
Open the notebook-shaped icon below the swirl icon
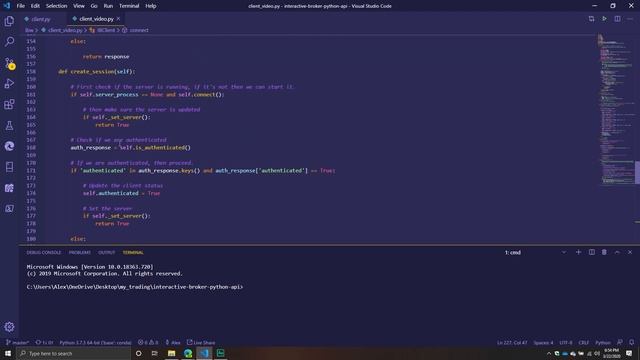9,167
